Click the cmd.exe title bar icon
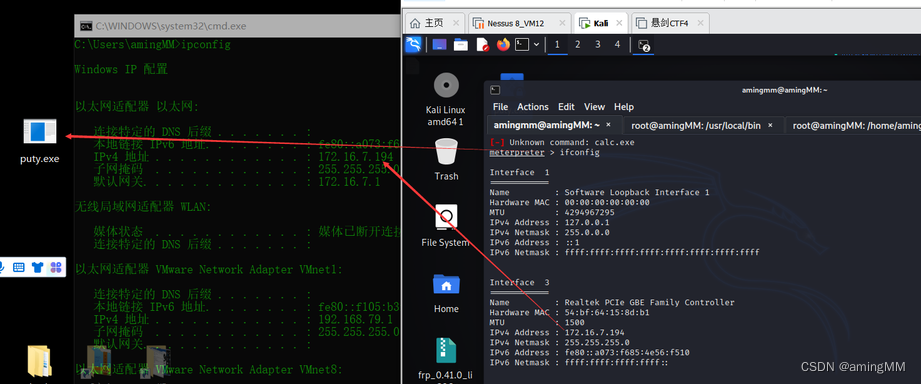Image resolution: width=921 pixels, height=384 pixels. (x=86, y=26)
